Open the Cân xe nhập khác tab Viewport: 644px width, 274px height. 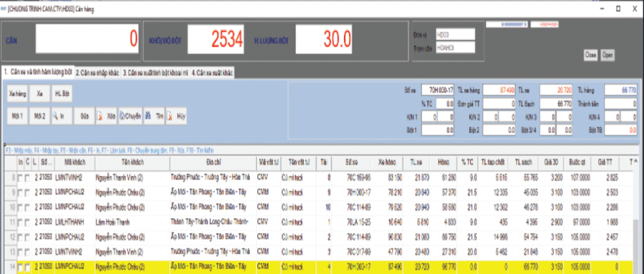click(97, 72)
